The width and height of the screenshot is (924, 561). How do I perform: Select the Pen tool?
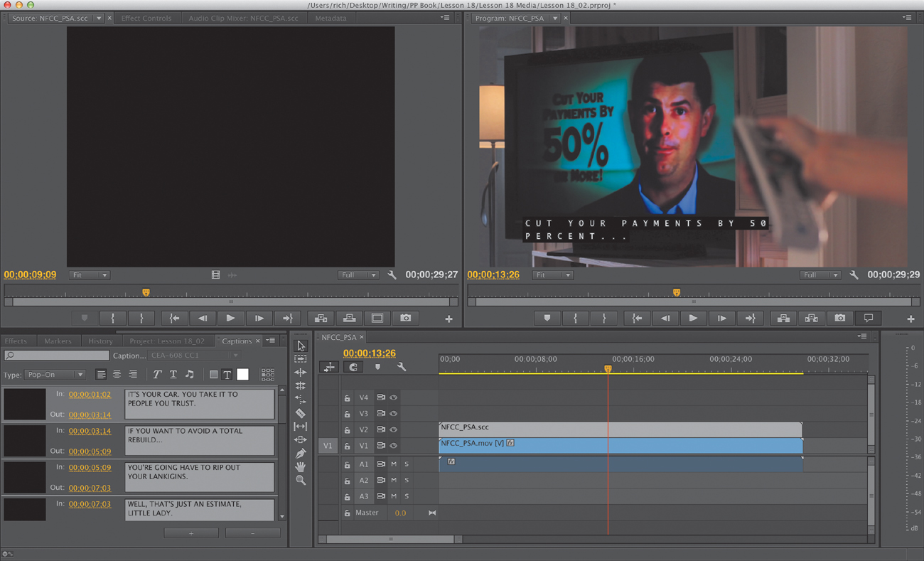tap(301, 454)
